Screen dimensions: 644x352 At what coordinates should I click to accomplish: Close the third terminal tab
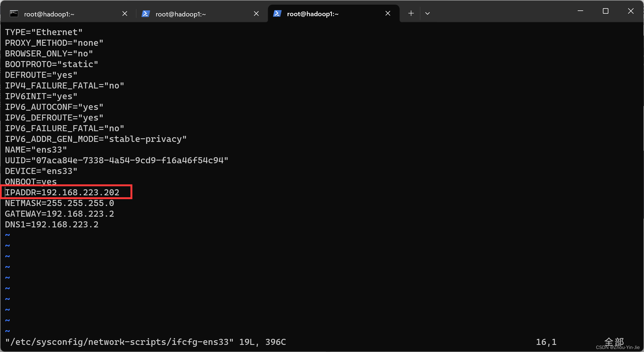388,13
